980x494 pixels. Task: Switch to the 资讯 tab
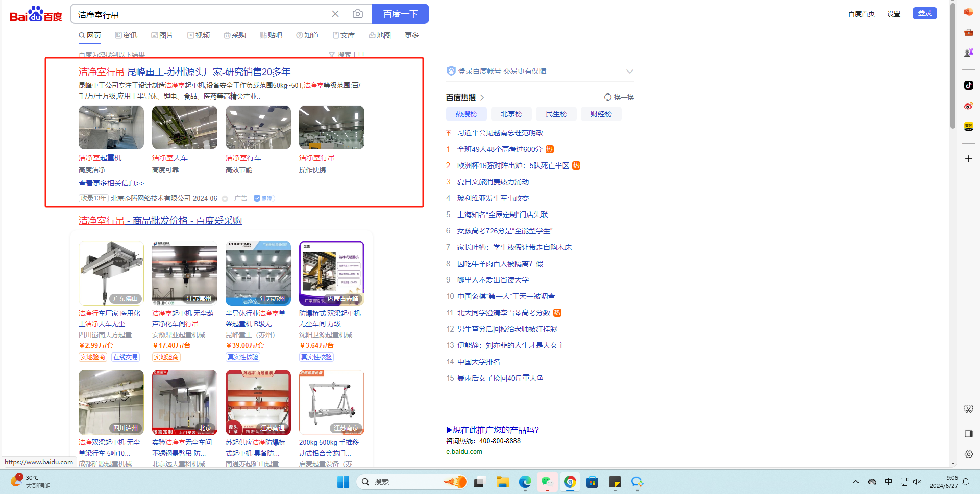[126, 35]
